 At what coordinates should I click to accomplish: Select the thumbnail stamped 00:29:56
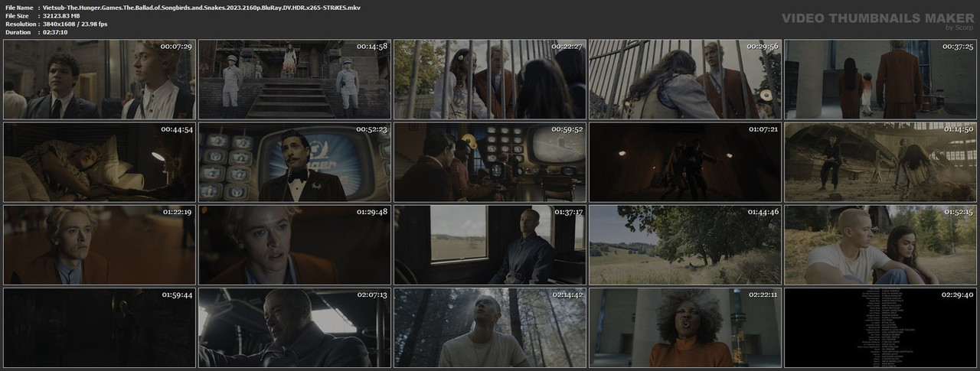pyautogui.click(x=685, y=80)
